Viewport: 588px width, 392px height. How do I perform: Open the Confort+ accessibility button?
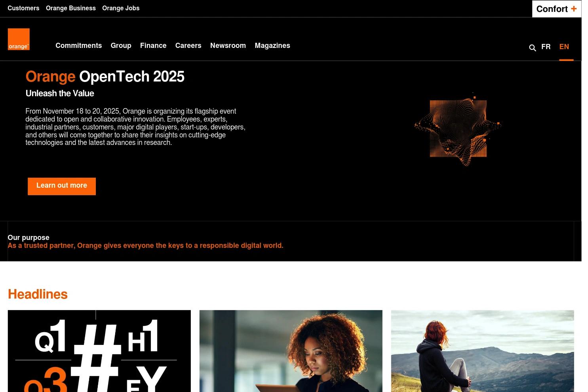click(x=556, y=9)
